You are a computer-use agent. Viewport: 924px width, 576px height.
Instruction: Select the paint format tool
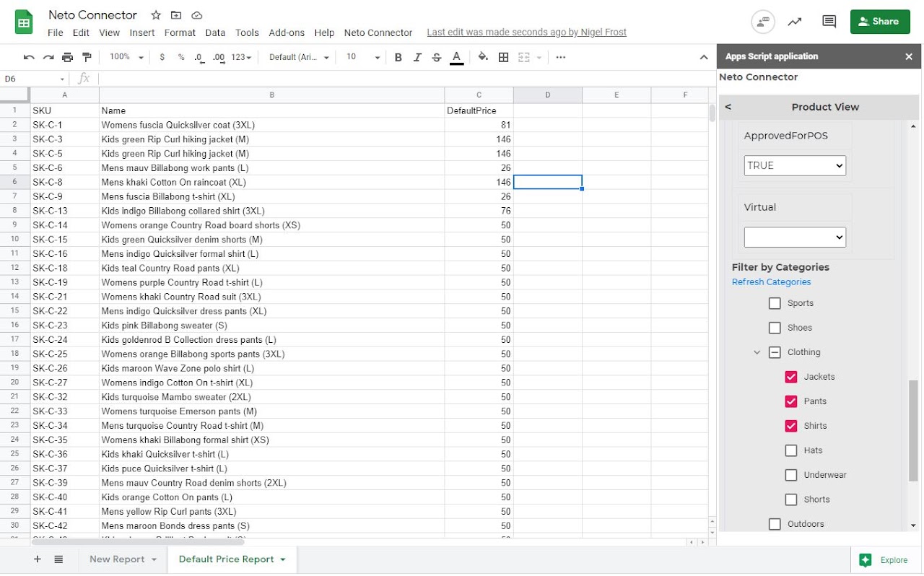(87, 57)
